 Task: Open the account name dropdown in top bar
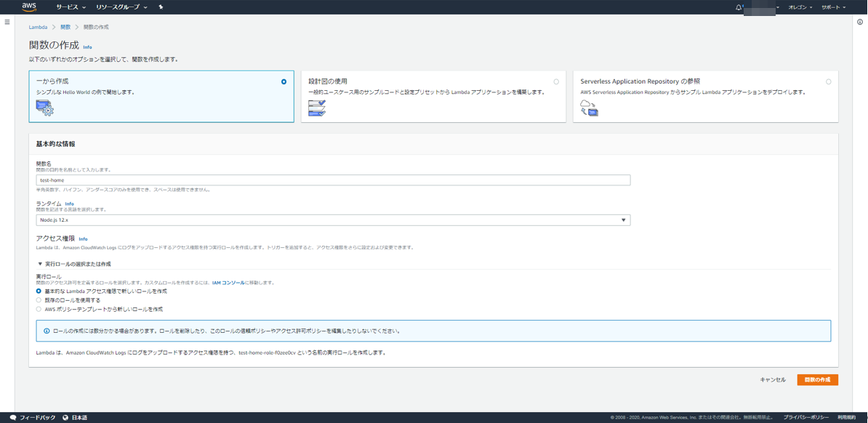(761, 7)
